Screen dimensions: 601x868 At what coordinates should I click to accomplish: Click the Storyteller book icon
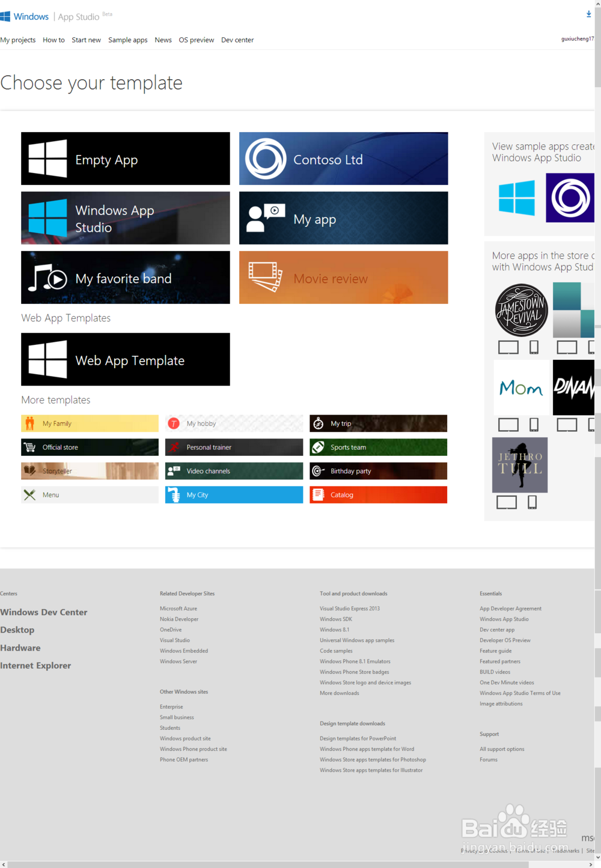29,471
